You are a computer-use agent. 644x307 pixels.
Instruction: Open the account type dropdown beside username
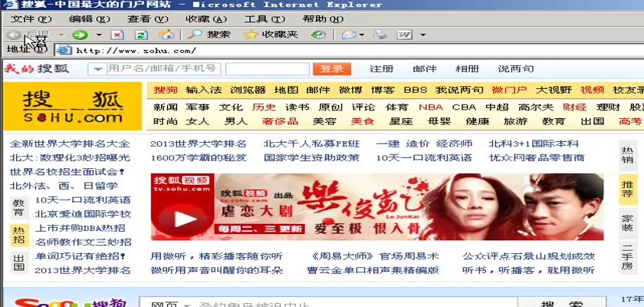point(97,69)
